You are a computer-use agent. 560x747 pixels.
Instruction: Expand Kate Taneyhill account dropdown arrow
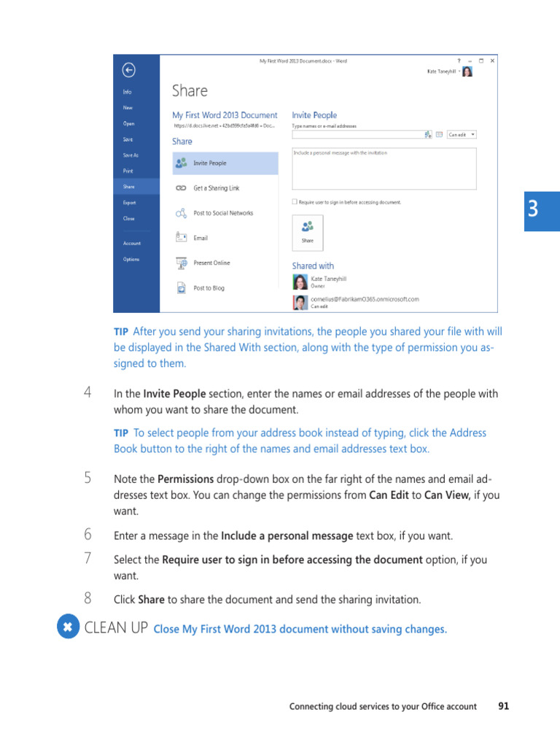pos(459,71)
